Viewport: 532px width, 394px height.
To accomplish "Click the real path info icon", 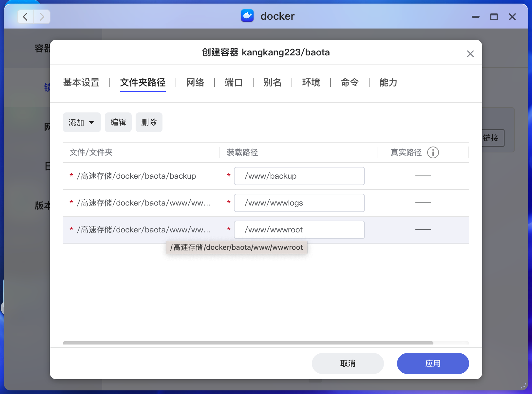I will click(x=433, y=152).
